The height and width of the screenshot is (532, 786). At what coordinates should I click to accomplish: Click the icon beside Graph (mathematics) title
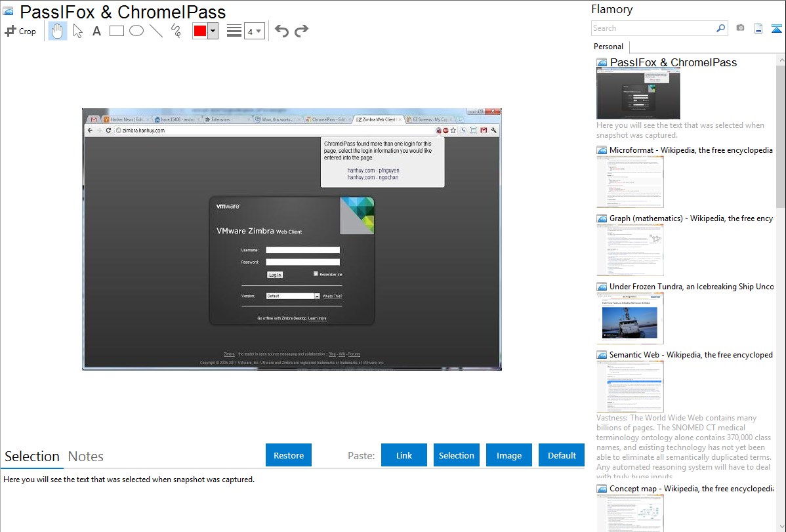[x=602, y=218]
